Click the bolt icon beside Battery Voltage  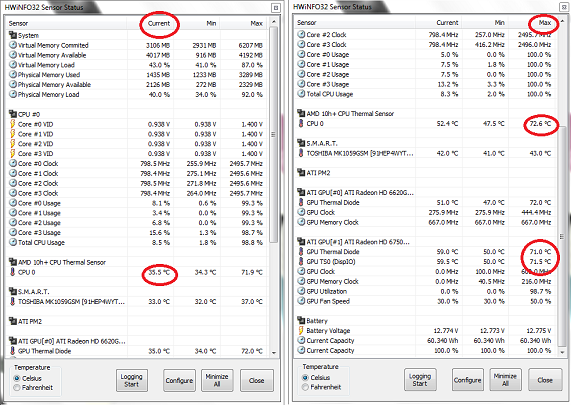coord(301,330)
